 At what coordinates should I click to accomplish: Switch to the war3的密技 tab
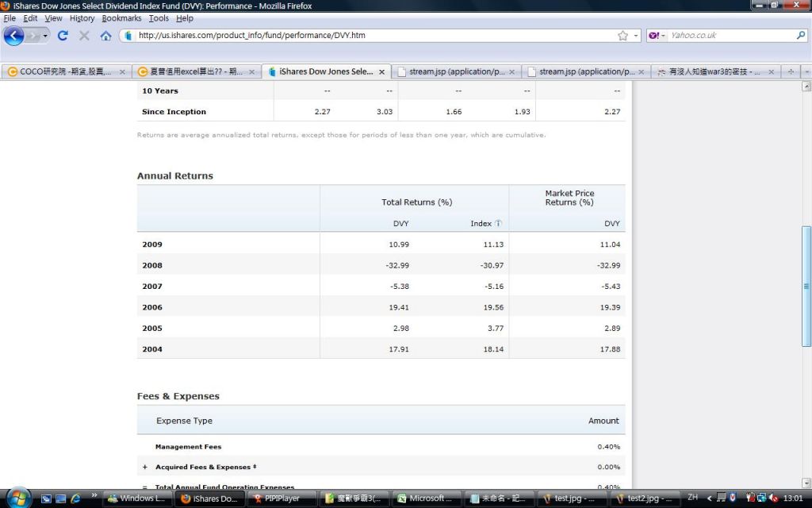point(715,71)
